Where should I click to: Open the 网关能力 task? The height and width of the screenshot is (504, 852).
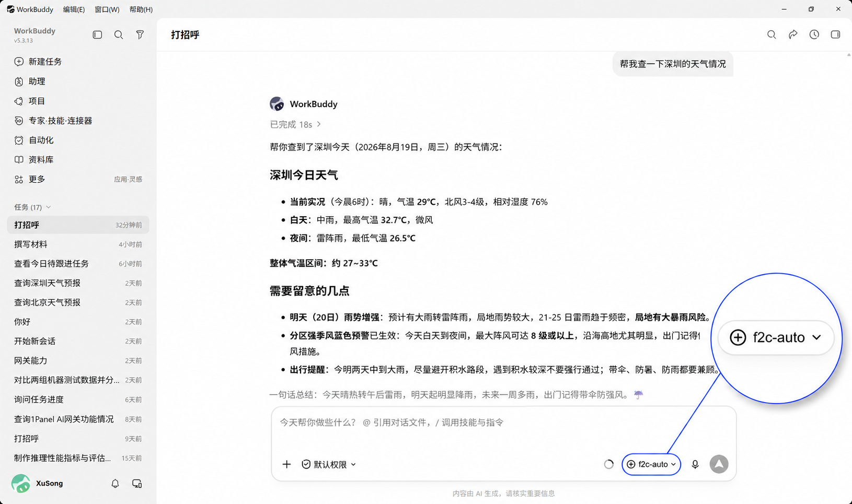pyautogui.click(x=78, y=360)
